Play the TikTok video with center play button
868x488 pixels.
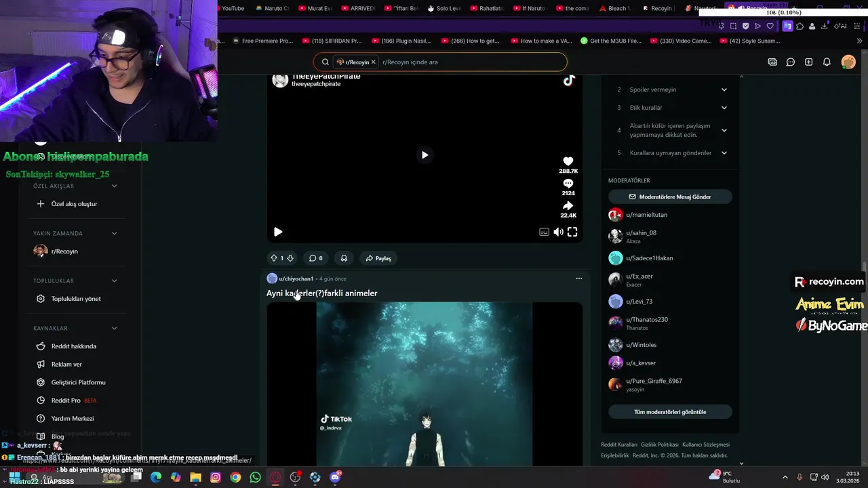click(425, 155)
